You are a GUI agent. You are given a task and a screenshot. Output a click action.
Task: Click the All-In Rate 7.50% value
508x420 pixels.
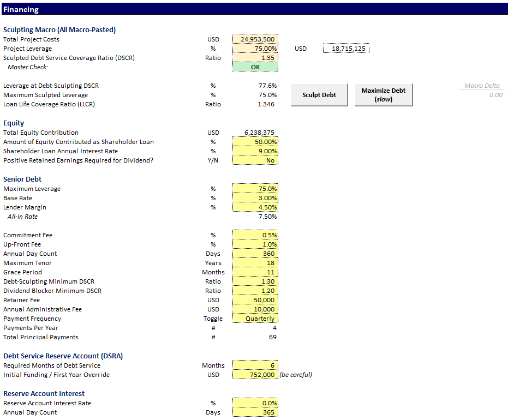coord(267,217)
